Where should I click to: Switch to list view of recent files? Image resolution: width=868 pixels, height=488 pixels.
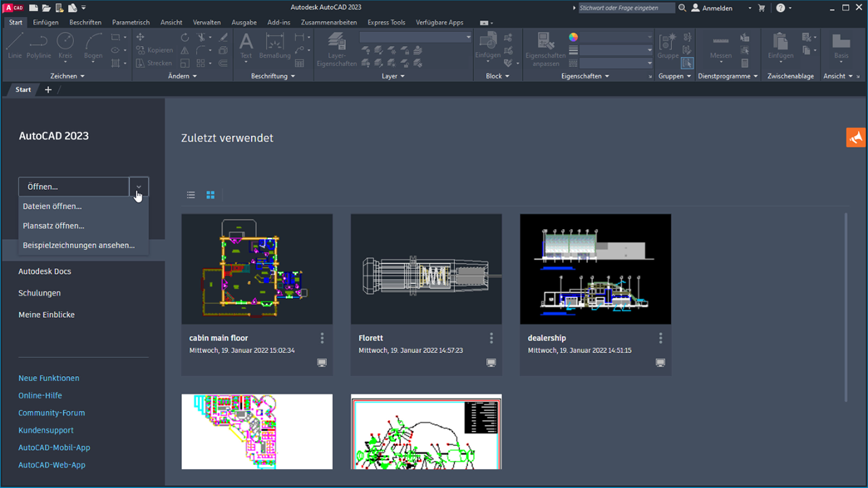[191, 195]
